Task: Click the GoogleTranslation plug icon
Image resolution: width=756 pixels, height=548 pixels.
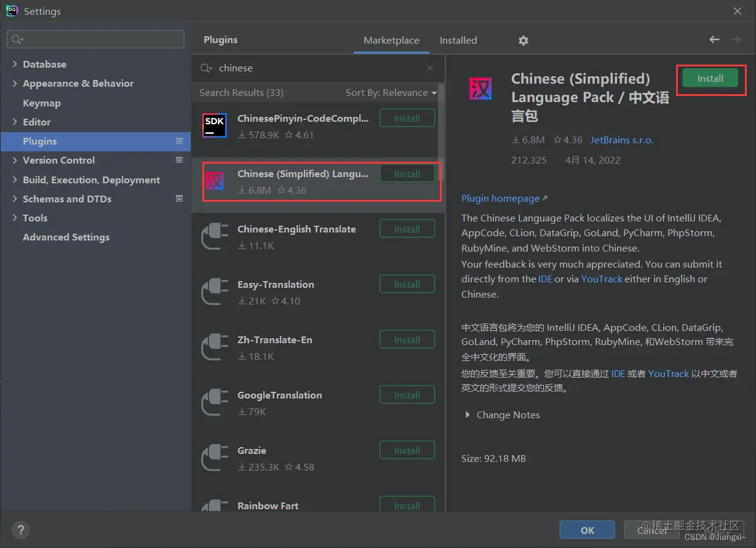Action: point(215,403)
